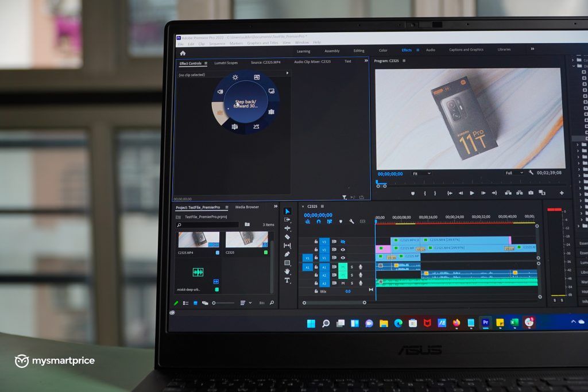The image size is (588, 392).
Task: Open the Sequence menu
Action: (217, 44)
